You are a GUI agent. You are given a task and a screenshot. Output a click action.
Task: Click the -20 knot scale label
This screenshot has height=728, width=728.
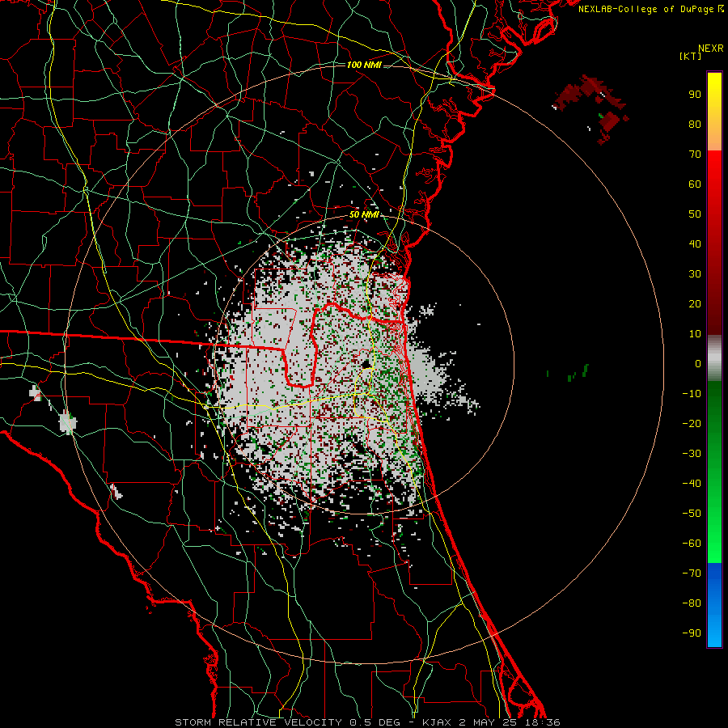pyautogui.click(x=692, y=424)
